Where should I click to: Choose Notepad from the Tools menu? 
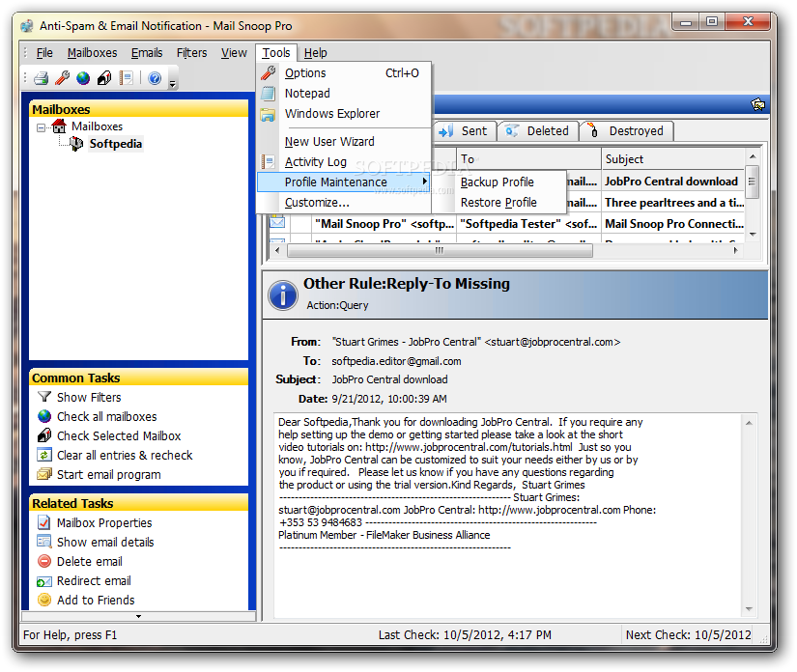click(344, 94)
